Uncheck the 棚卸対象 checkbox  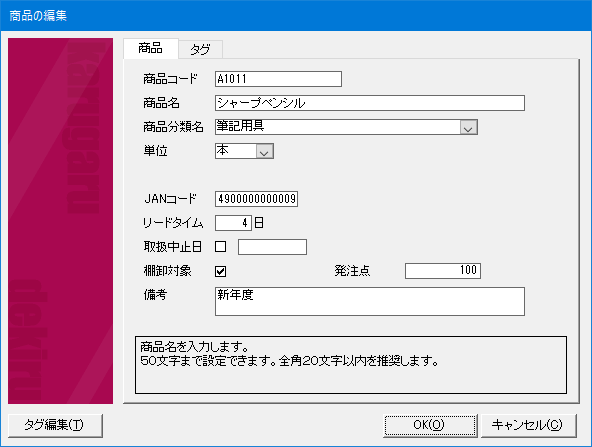click(220, 271)
